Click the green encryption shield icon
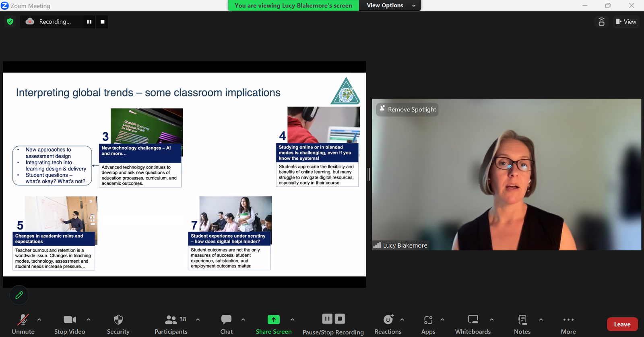This screenshot has height=337, width=644. (x=10, y=22)
